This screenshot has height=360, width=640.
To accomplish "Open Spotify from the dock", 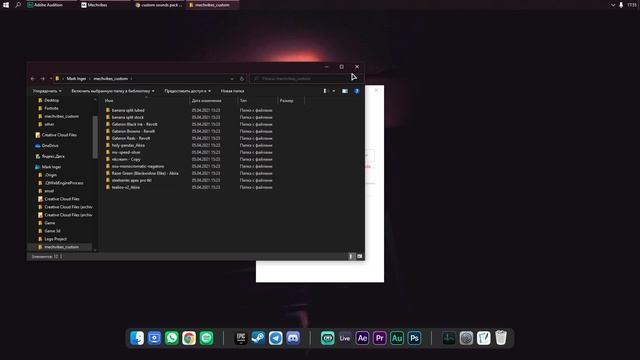I will click(207, 338).
